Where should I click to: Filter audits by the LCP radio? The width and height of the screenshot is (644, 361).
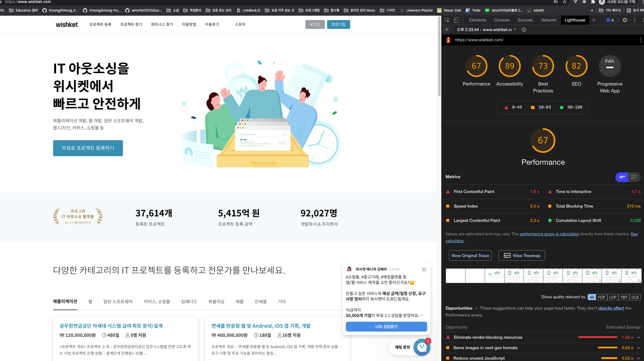pyautogui.click(x=612, y=297)
